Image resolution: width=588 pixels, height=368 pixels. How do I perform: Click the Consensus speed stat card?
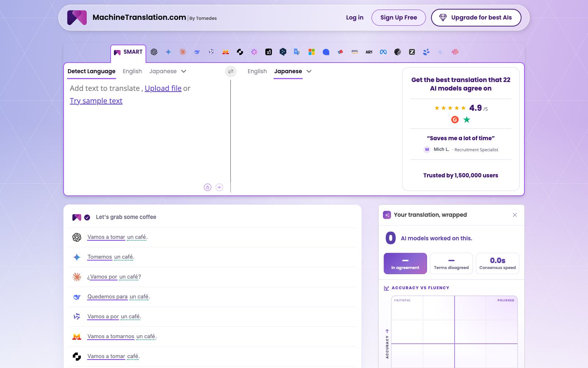point(498,263)
